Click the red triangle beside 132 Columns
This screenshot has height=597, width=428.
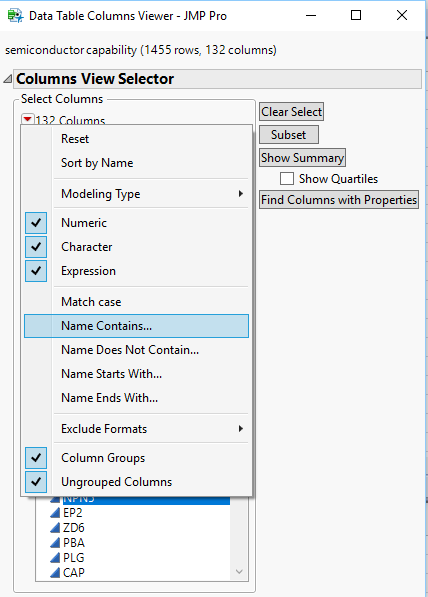pyautogui.click(x=27, y=119)
